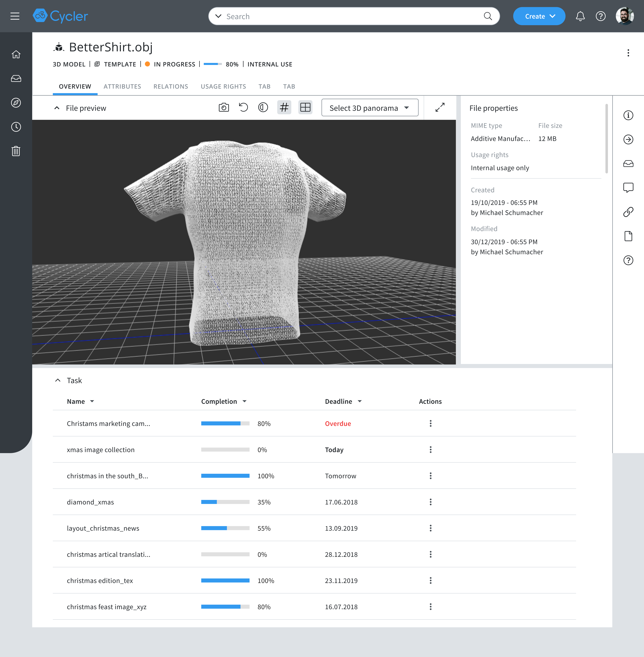Open the comments panel

(x=628, y=187)
